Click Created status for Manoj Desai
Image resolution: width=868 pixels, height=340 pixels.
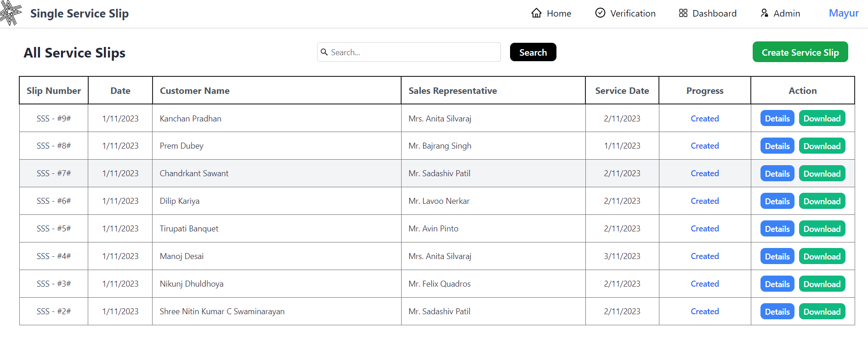tap(704, 256)
